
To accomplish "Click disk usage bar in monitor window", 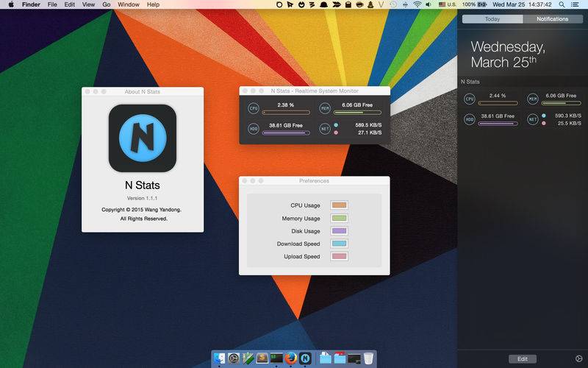I will click(x=286, y=132).
